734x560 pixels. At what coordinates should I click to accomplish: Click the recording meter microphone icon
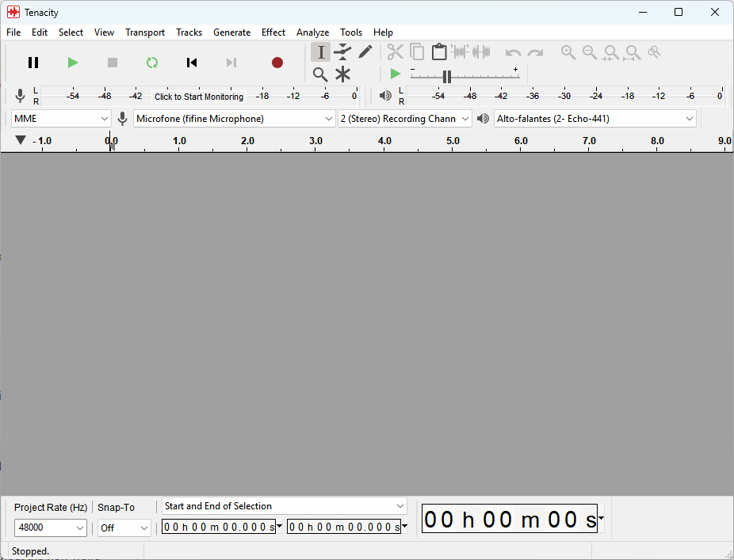point(20,96)
